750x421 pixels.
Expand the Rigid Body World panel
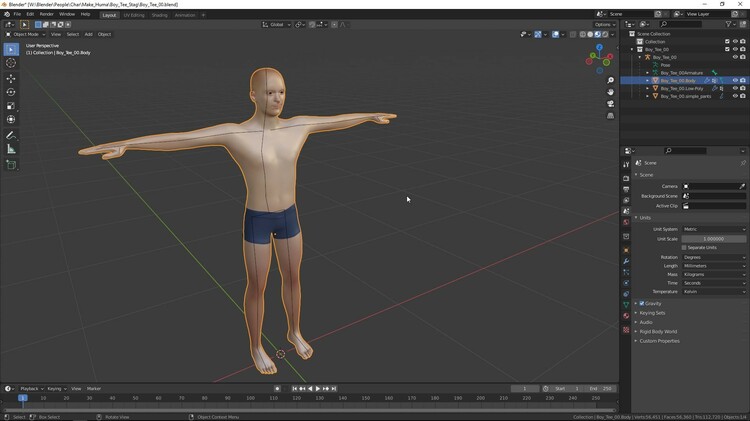tap(658, 331)
